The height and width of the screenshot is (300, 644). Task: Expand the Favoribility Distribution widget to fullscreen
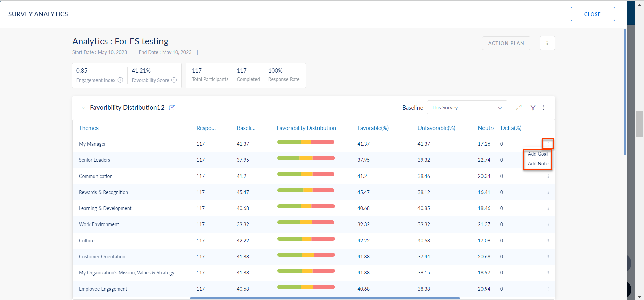[519, 108]
